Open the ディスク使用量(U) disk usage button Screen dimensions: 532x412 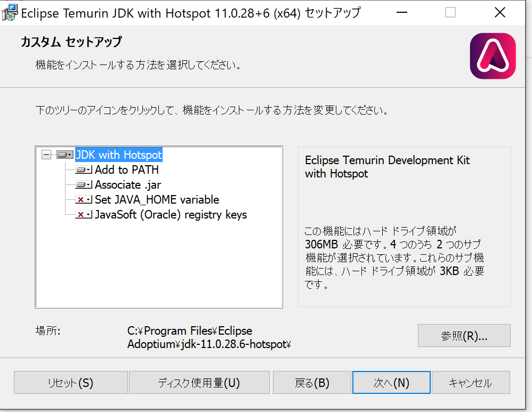tap(199, 383)
